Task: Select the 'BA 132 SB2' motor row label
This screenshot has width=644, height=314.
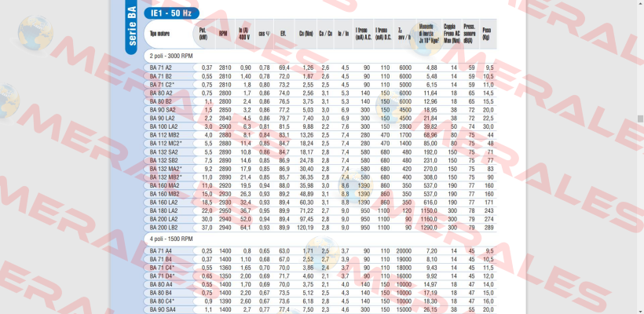Action: (163, 160)
